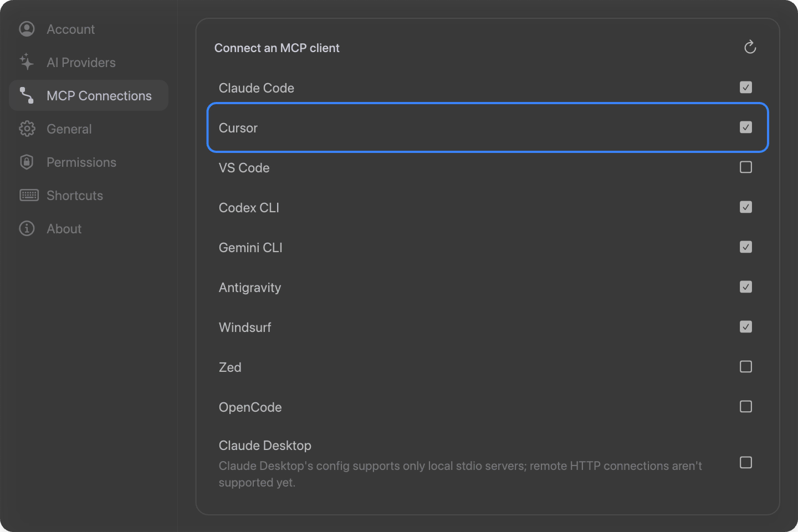Click the General gear icon
Image resolution: width=798 pixels, height=532 pixels.
(27, 129)
